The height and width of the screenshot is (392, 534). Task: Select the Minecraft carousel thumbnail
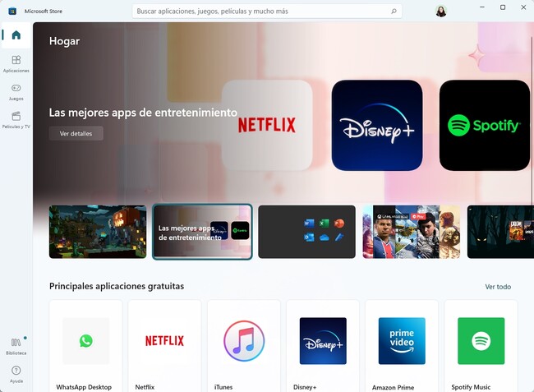(98, 232)
